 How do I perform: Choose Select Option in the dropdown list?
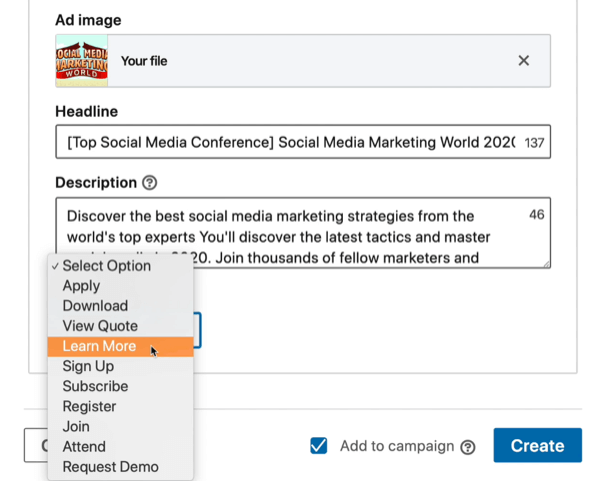click(x=121, y=266)
